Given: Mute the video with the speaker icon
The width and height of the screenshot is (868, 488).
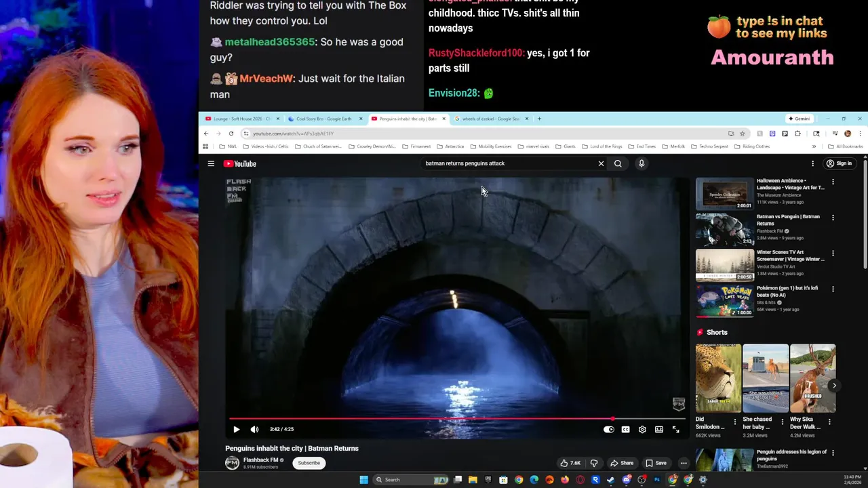Looking at the screenshot, I should [254, 429].
